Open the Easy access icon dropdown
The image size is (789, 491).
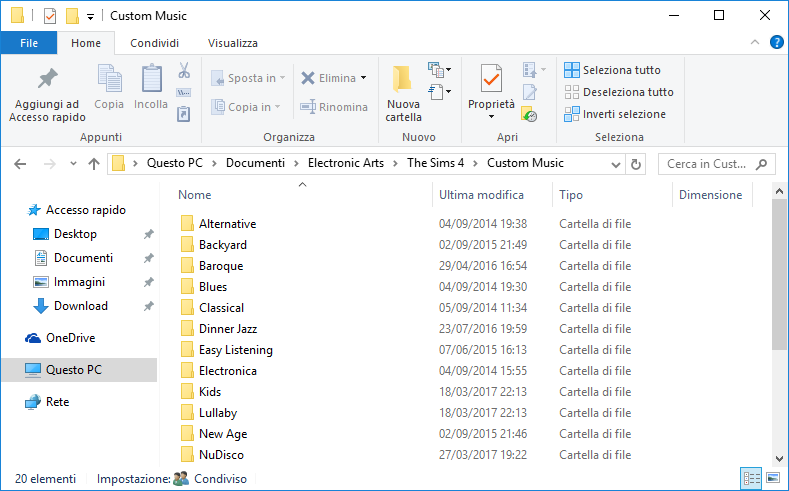439,93
